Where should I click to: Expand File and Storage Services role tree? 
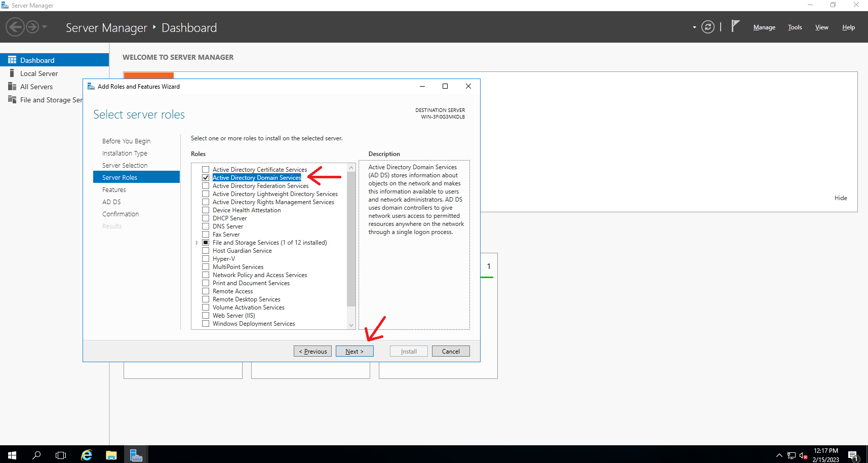click(x=197, y=243)
